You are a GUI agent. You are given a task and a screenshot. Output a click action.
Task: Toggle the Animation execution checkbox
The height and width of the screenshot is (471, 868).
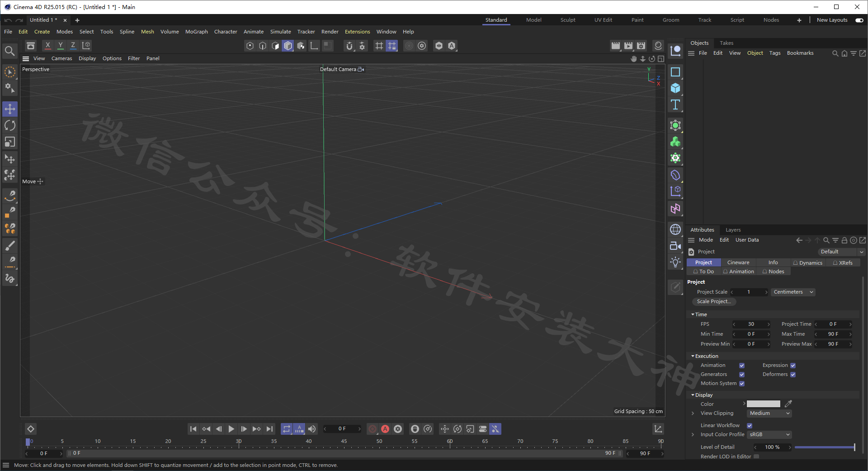pyautogui.click(x=742, y=366)
